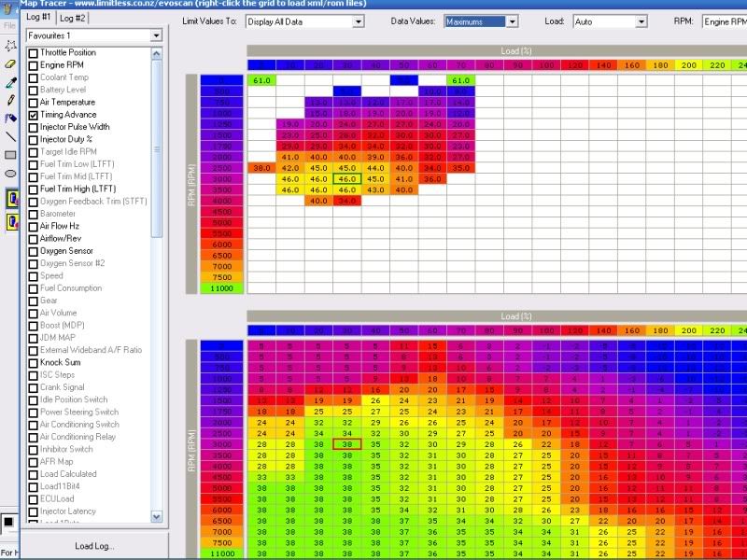Check the Load Calculated checkbox
This screenshot has width=747, height=560.
[33, 474]
